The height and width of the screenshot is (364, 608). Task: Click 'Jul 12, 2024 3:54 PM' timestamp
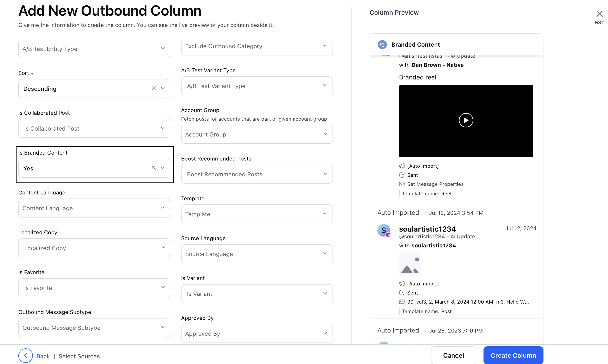tap(456, 213)
